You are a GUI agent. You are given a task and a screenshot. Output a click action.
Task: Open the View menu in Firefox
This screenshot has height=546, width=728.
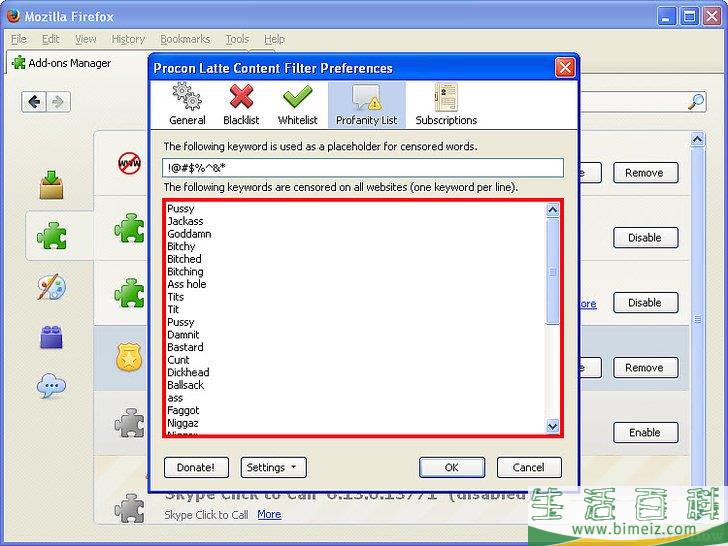[85, 39]
